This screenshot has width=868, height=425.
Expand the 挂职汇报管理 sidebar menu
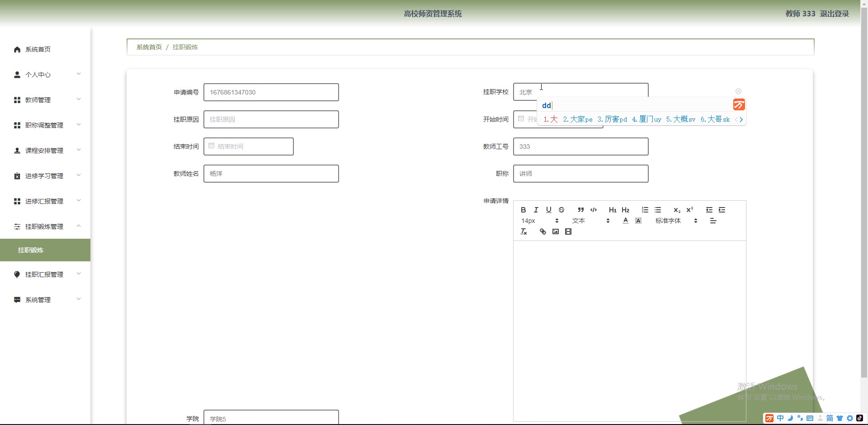(45, 274)
